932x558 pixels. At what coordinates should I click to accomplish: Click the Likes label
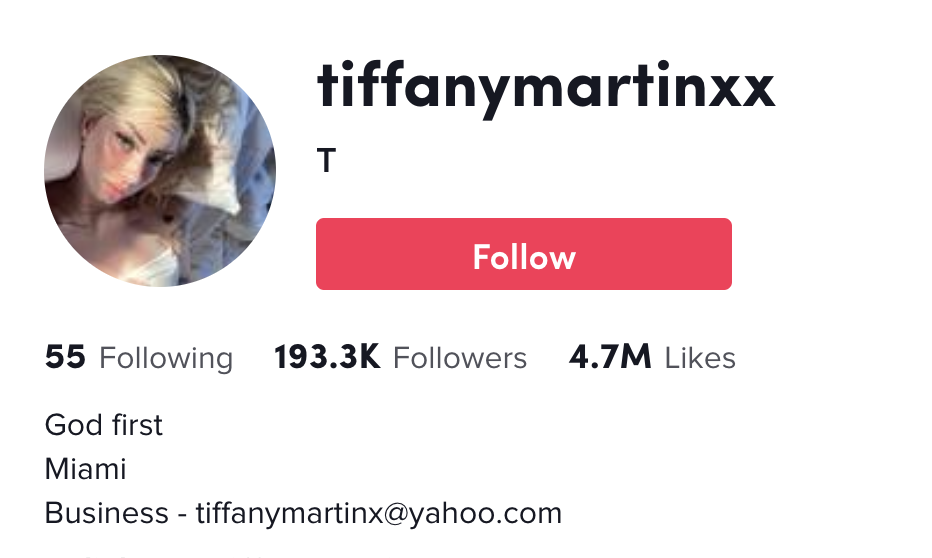click(700, 358)
